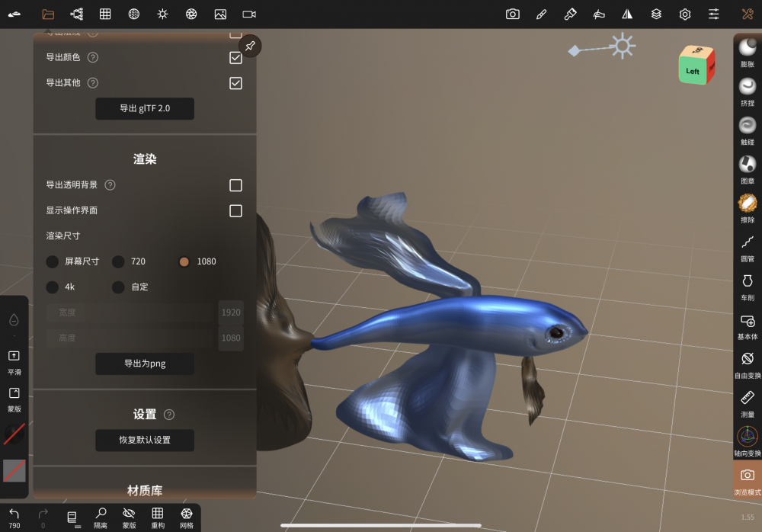Select the 4k render size option

click(x=53, y=287)
